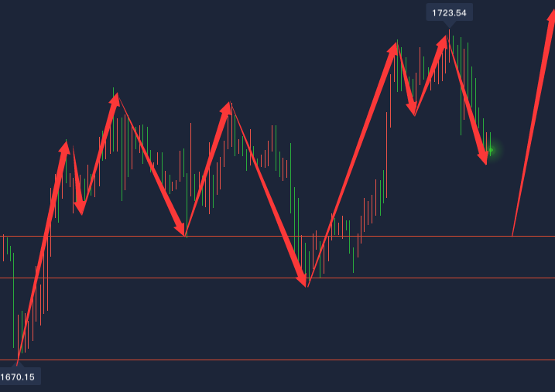This screenshot has width=555, height=392.
Task: Click the 1723.54 high price label
Action: pos(449,13)
